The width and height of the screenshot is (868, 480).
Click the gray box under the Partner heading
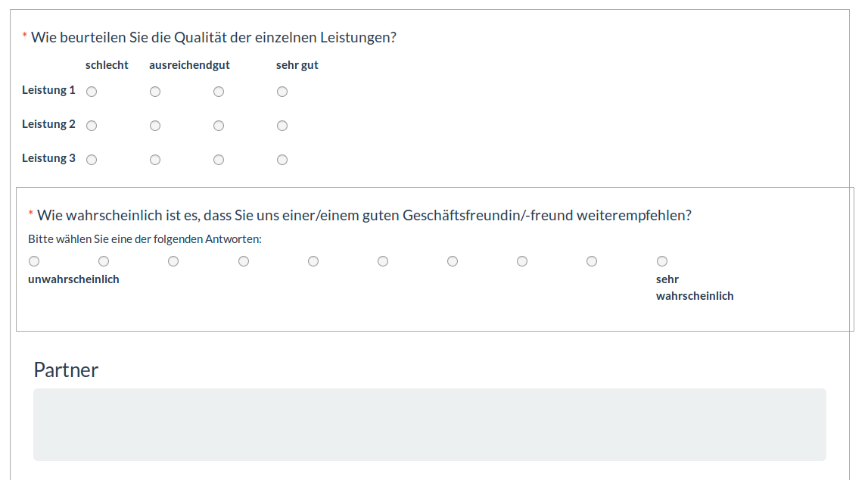point(429,425)
